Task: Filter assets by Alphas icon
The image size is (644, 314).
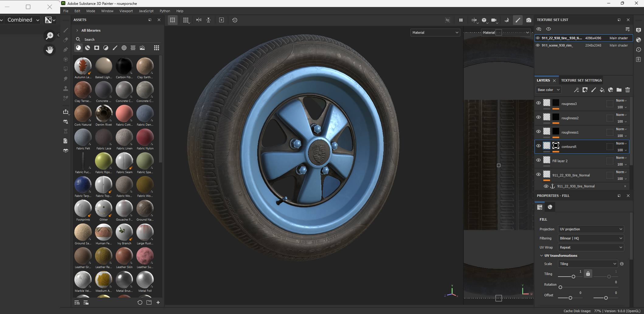Action: pyautogui.click(x=124, y=48)
